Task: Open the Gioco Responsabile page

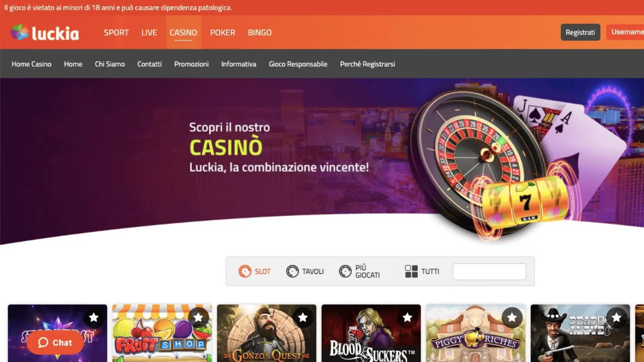Action: coord(298,64)
